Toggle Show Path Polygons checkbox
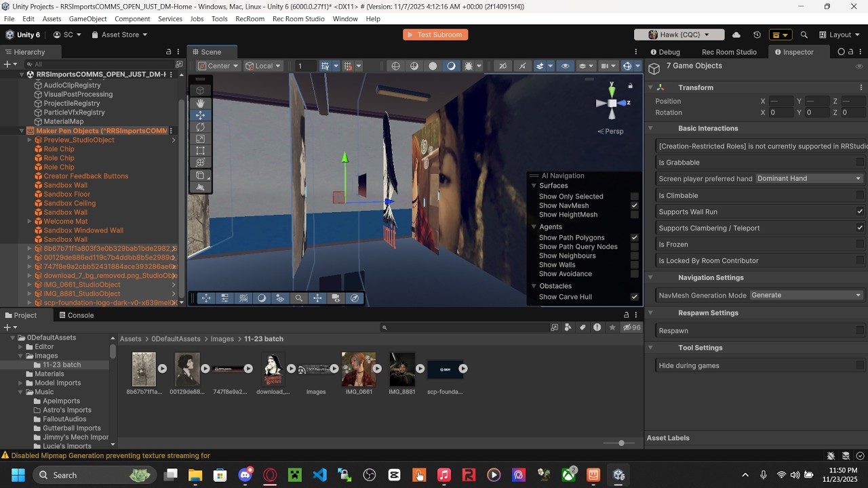868x488 pixels. (635, 237)
